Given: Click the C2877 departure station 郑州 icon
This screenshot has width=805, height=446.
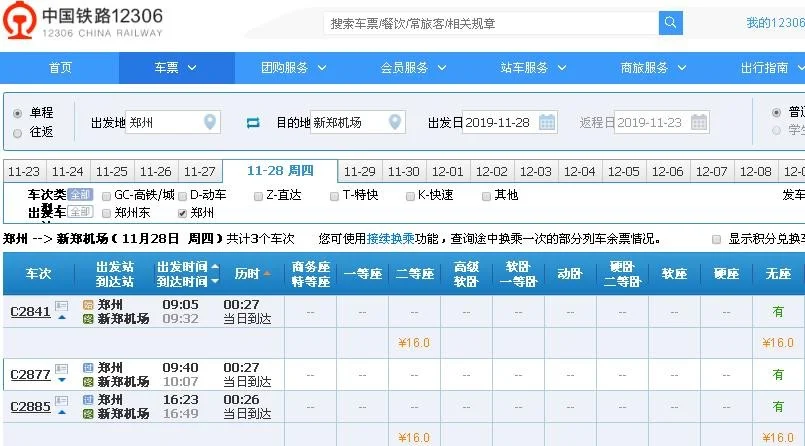Looking at the screenshot, I should (88, 367).
